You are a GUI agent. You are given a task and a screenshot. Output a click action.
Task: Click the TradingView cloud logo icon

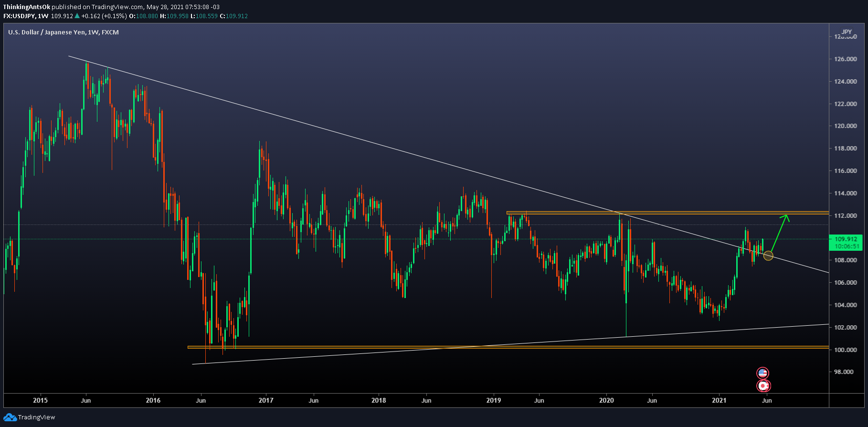[x=10, y=417]
